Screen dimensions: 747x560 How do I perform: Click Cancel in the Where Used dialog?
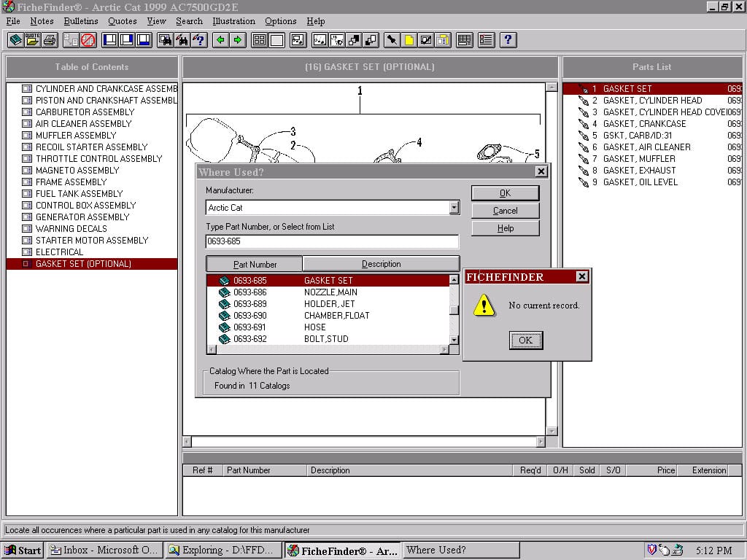click(505, 211)
